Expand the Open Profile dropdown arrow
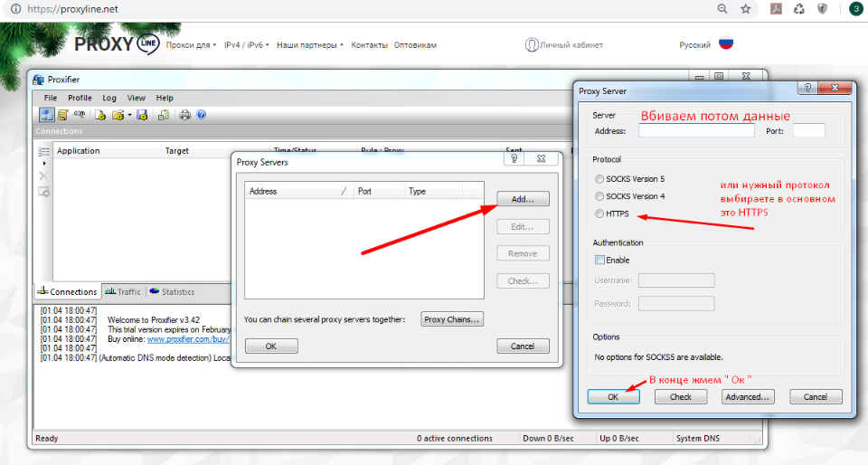 click(x=130, y=115)
